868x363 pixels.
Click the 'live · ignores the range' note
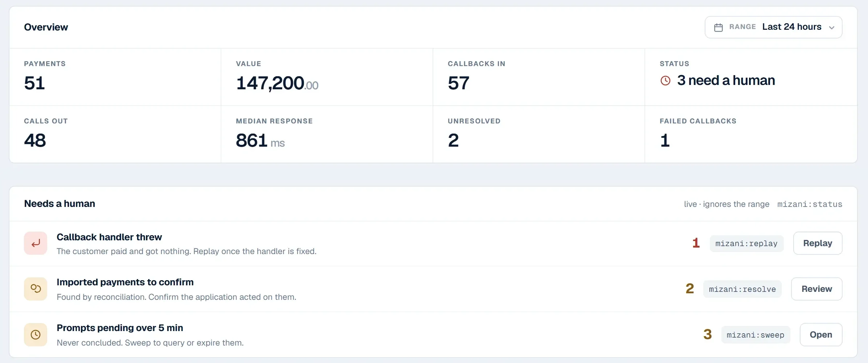[x=726, y=204]
